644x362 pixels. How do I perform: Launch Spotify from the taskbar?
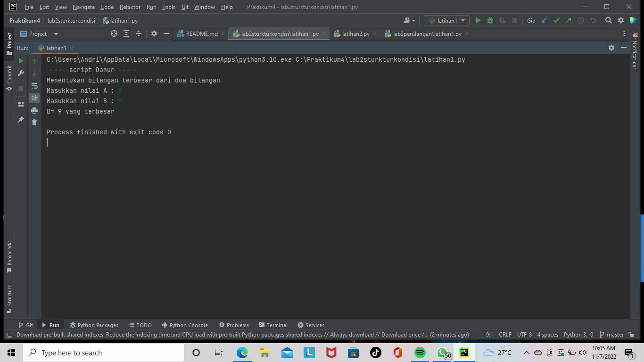pyautogui.click(x=419, y=352)
